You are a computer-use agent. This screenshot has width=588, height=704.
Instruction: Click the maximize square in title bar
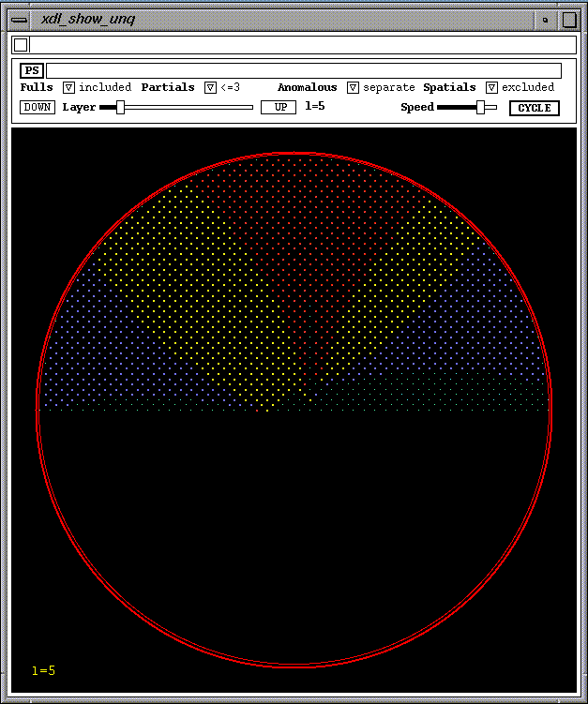pos(568,19)
